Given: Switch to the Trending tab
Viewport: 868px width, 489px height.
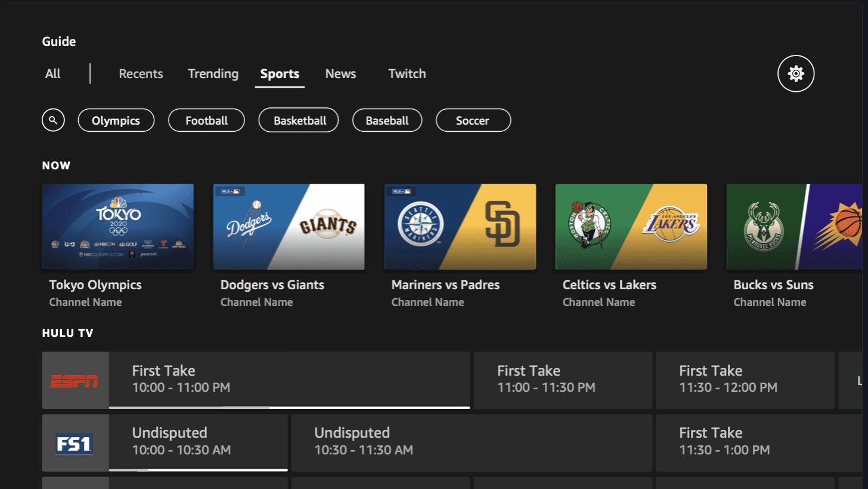Looking at the screenshot, I should click(213, 74).
